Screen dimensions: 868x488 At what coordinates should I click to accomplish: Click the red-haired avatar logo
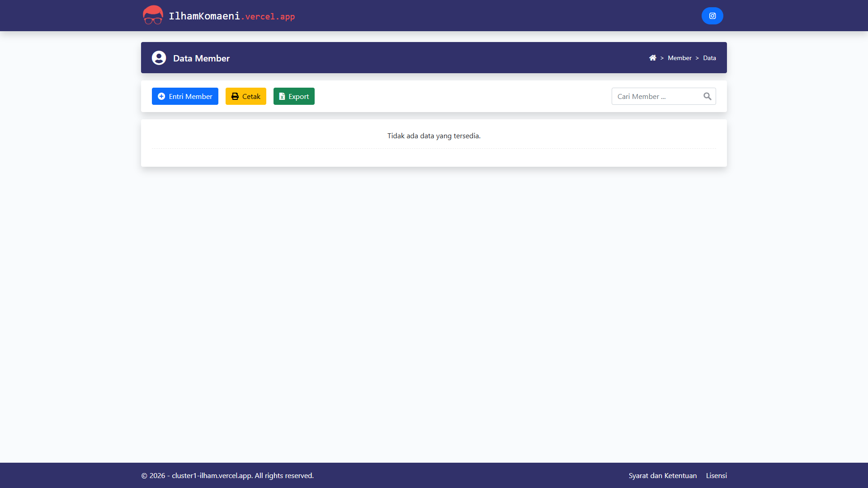153,15
